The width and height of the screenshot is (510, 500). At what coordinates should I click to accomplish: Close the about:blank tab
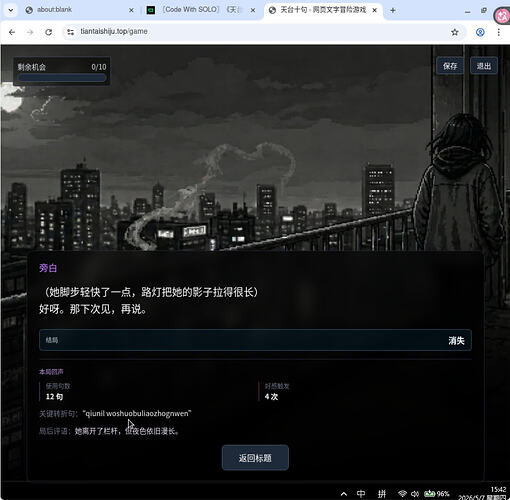pyautogui.click(x=131, y=10)
